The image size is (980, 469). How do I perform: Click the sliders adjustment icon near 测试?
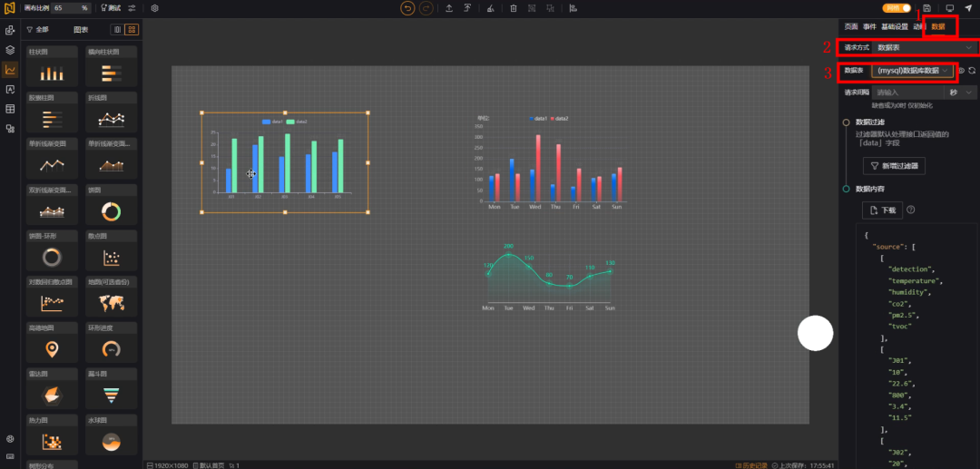click(x=132, y=8)
